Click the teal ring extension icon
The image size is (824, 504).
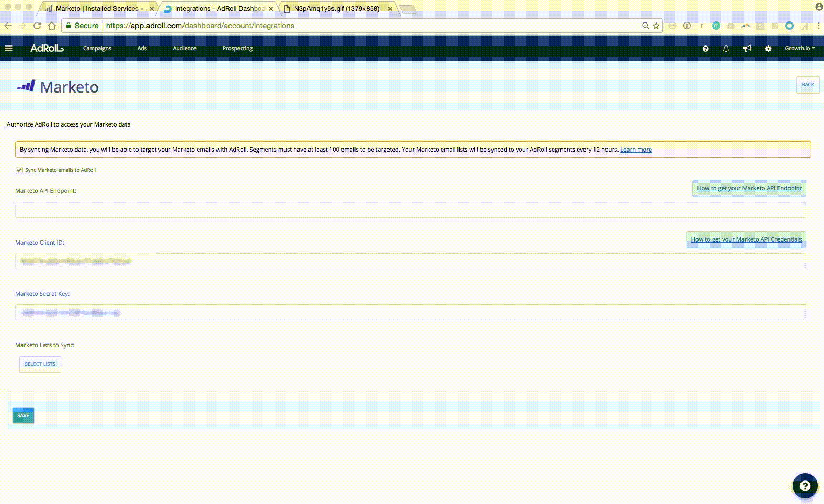point(789,26)
